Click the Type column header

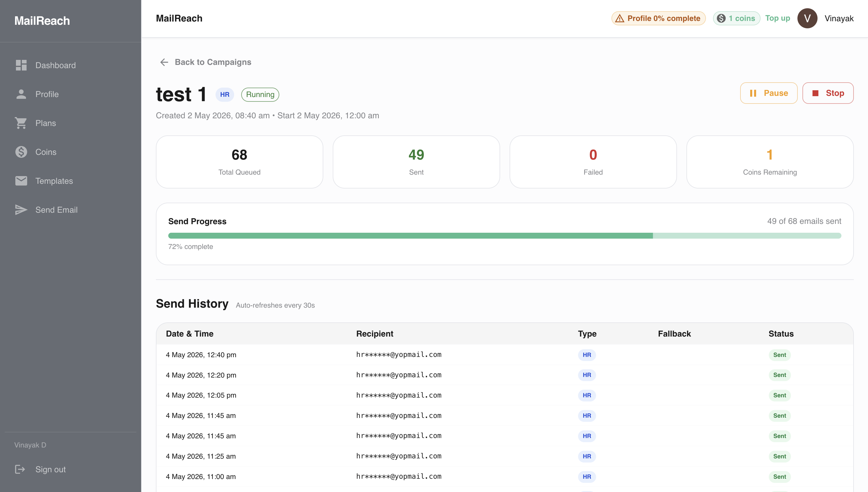click(587, 334)
